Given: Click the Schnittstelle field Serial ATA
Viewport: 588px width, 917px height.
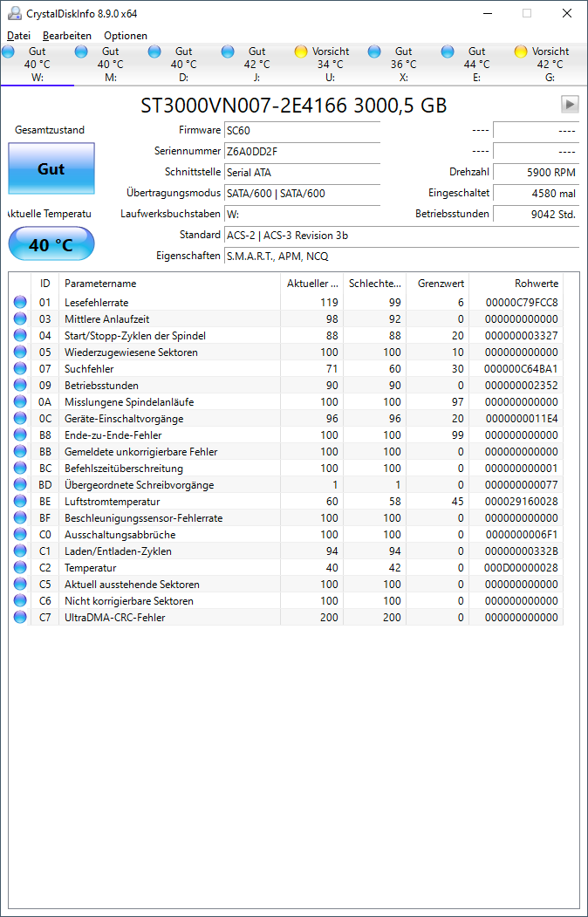Looking at the screenshot, I should tap(302, 173).
